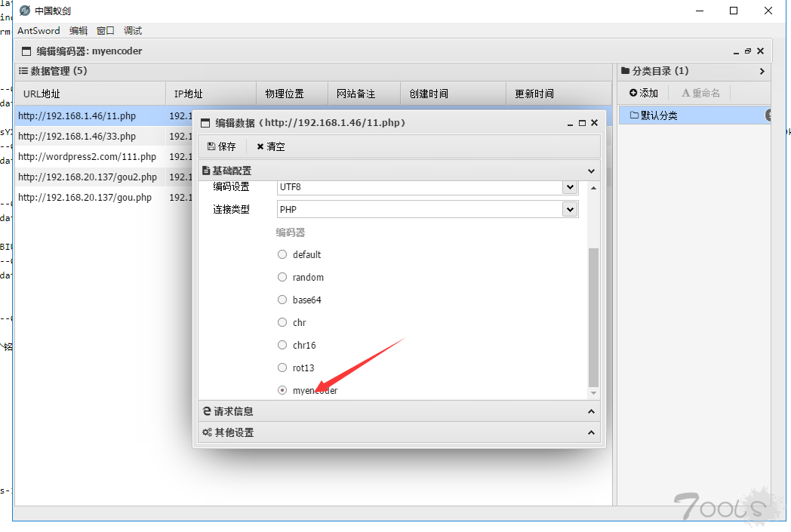Click the 保存 save button
The width and height of the screenshot is (791, 532).
pyautogui.click(x=222, y=146)
